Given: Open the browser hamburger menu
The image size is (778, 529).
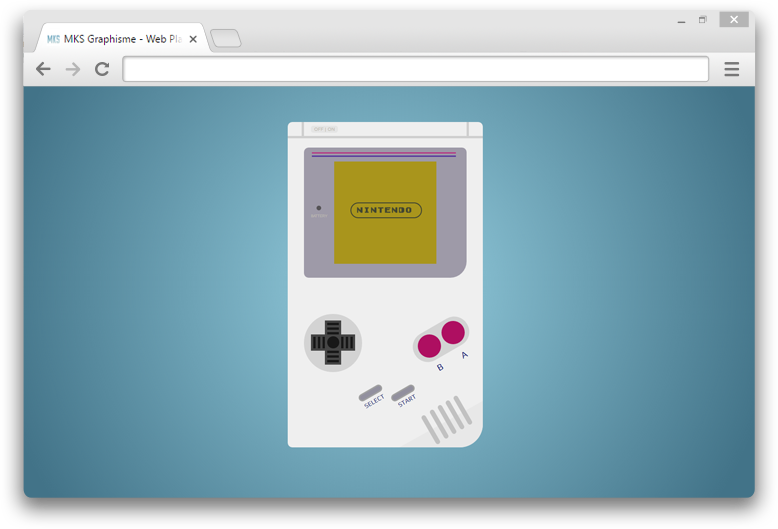Looking at the screenshot, I should [731, 69].
